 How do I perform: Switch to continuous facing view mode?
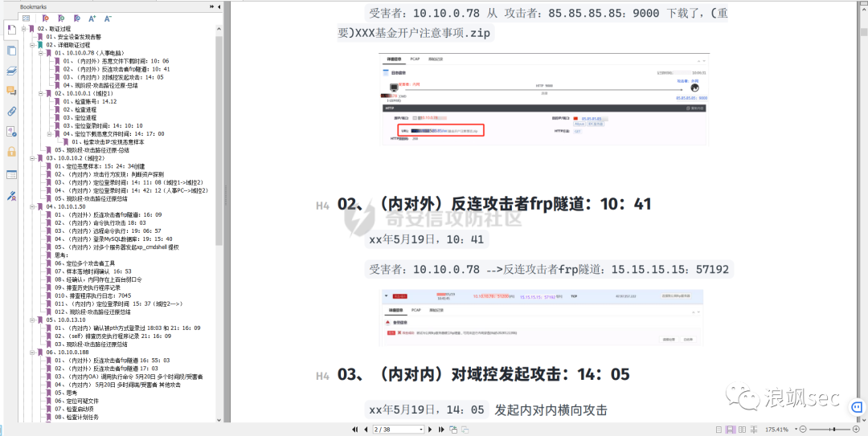point(754,430)
